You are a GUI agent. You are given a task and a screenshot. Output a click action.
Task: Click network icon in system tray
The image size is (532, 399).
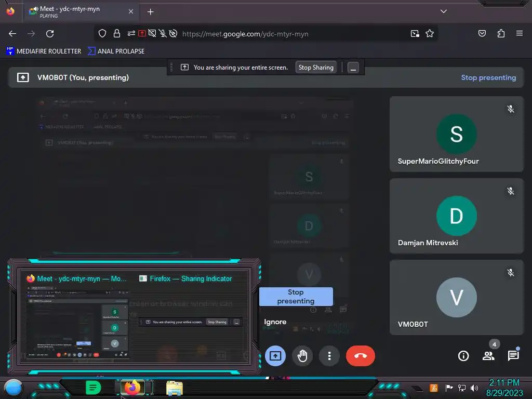tap(461, 388)
